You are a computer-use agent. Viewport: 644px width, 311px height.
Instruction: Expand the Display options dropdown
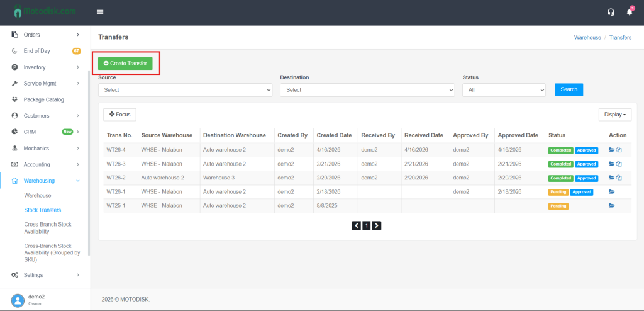pyautogui.click(x=614, y=115)
